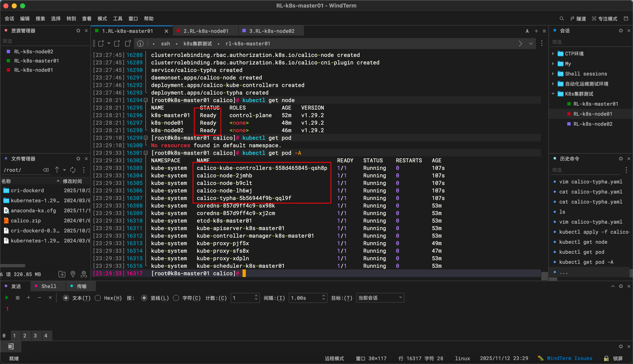Open the file manager settings gear
This screenshot has height=364, width=633.
coord(78,159)
